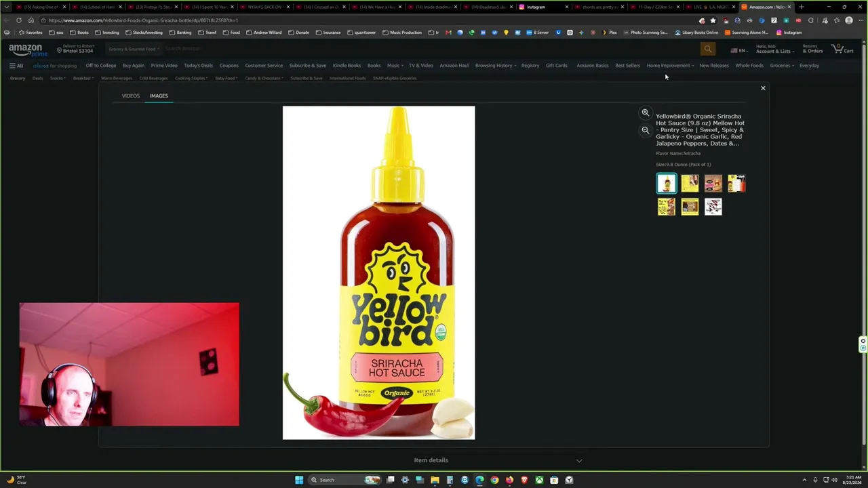Open the New Releases link
The width and height of the screenshot is (868, 488).
point(714,66)
